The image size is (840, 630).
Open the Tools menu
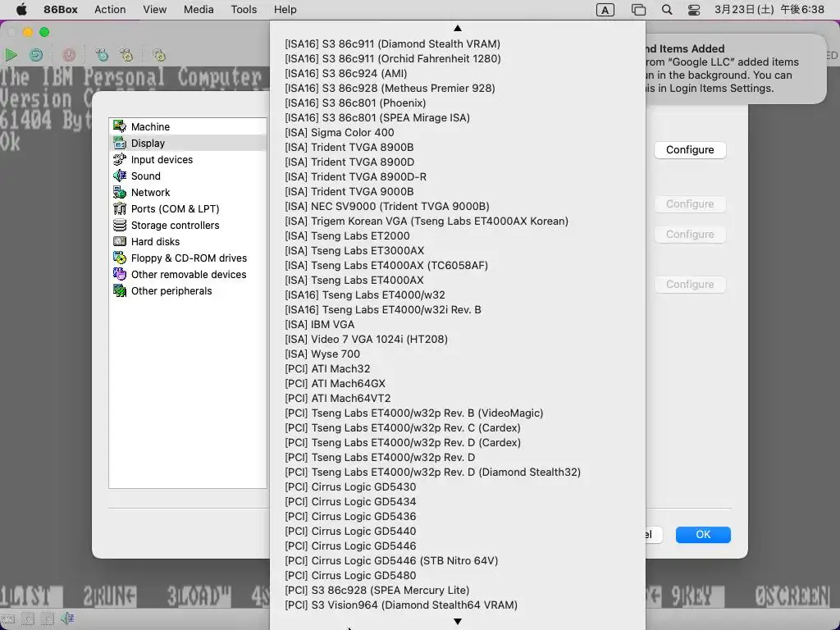click(244, 10)
